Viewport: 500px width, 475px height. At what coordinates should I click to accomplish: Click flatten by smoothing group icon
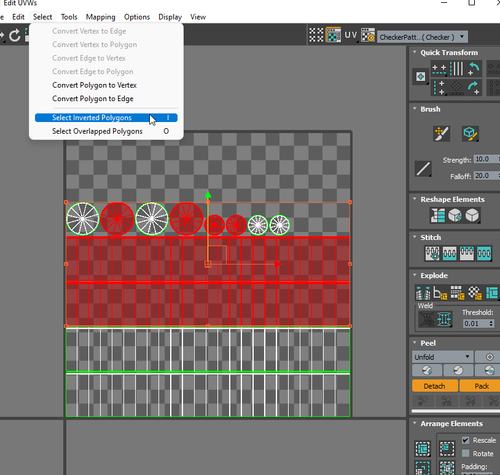457,293
